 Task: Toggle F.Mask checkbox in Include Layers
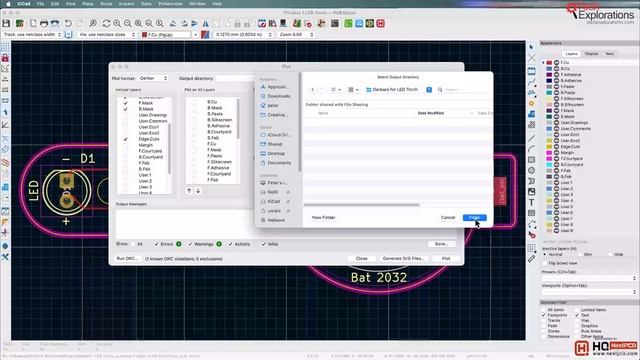click(x=126, y=103)
